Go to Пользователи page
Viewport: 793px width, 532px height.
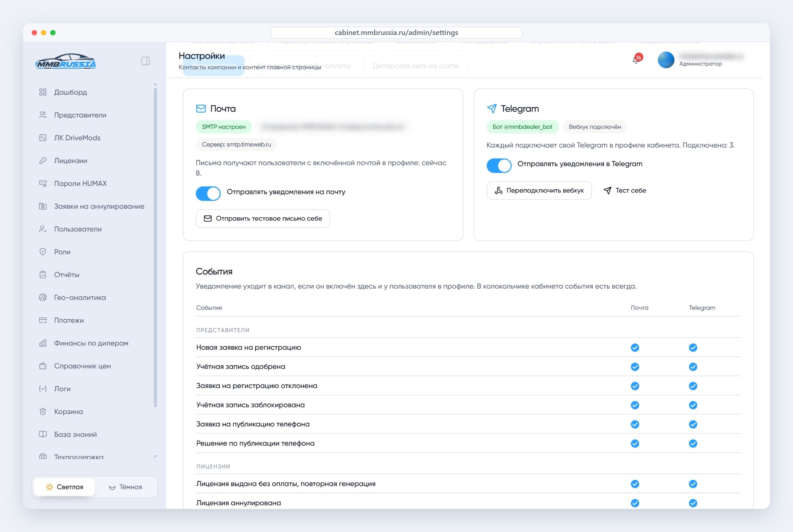[x=78, y=229]
